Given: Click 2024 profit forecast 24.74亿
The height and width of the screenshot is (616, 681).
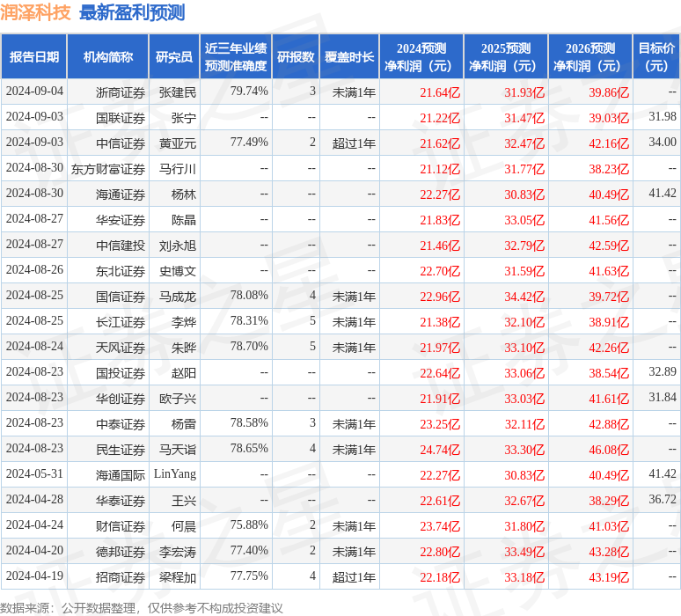Looking at the screenshot, I should click(440, 450).
